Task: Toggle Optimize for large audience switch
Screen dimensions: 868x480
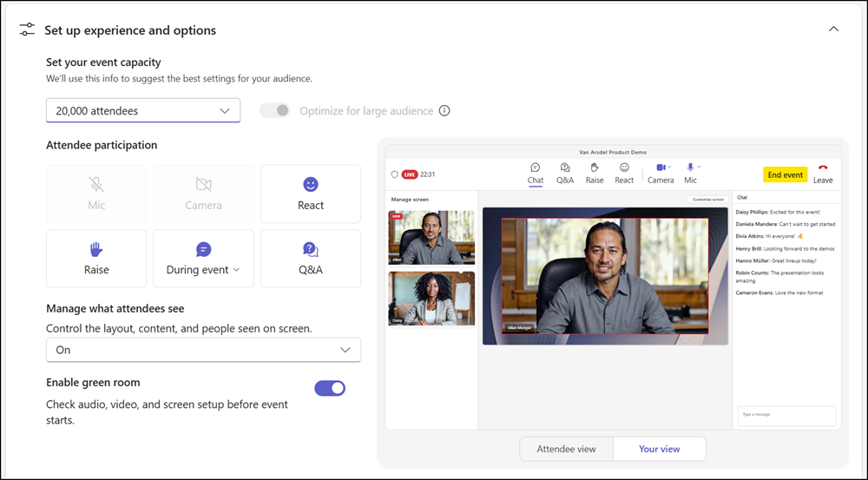Action: tap(275, 111)
